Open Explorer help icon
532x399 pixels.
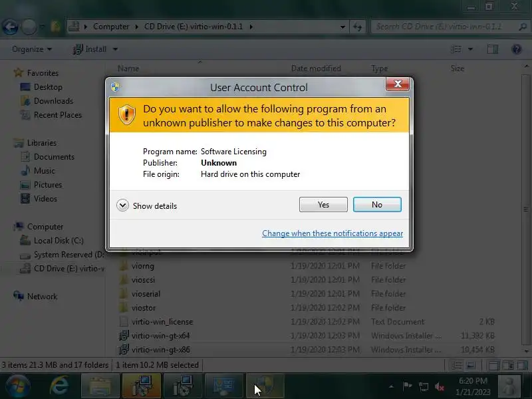[517, 49]
